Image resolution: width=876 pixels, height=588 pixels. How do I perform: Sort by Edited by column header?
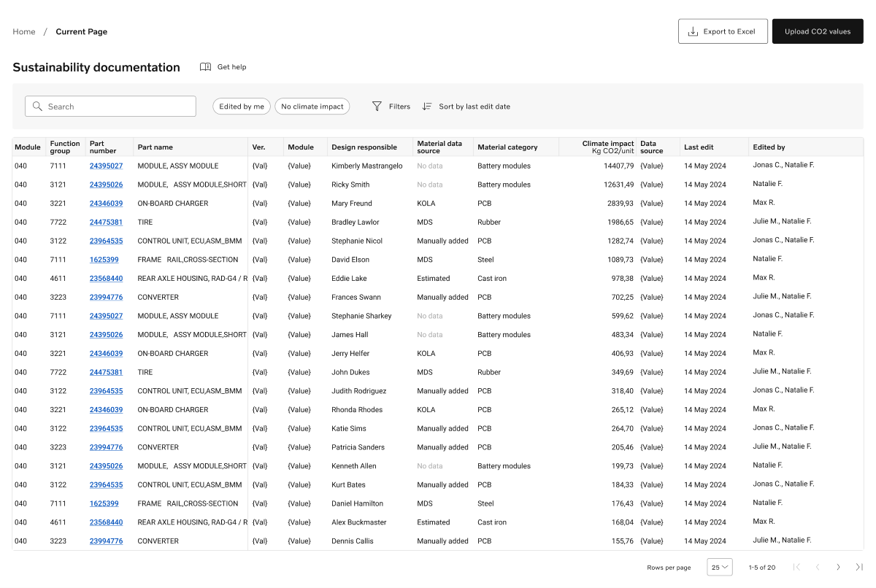(x=769, y=147)
